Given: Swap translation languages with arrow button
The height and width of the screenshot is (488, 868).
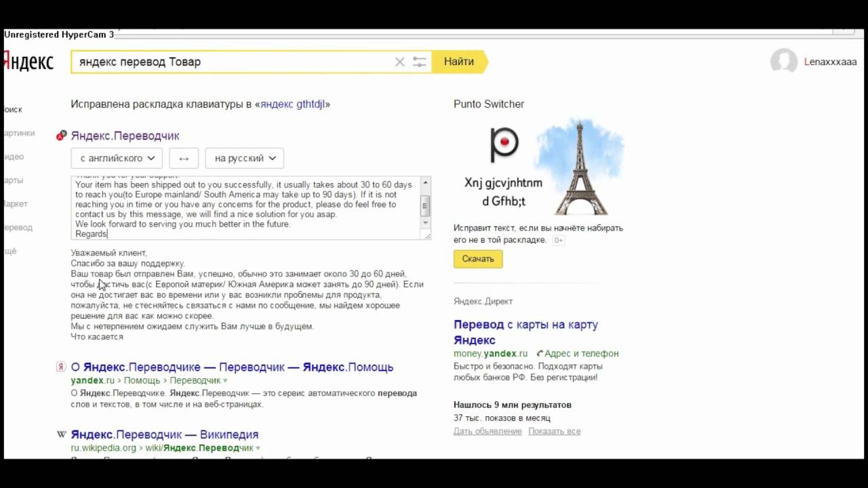Looking at the screenshot, I should click(x=184, y=158).
